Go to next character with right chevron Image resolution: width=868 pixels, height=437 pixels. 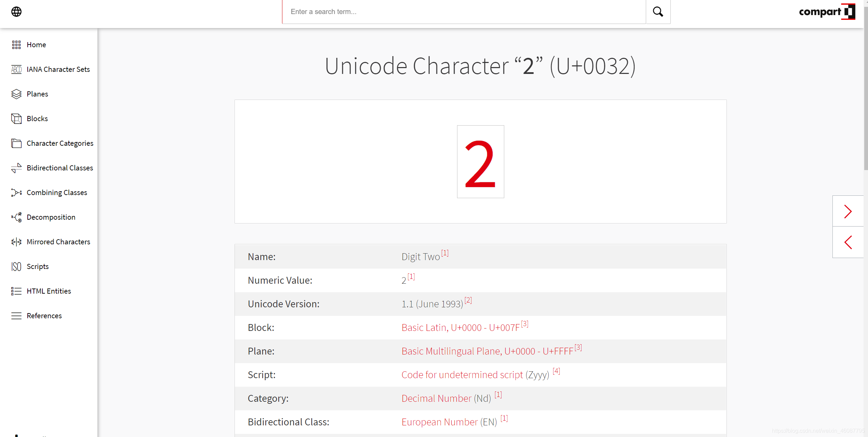pos(847,211)
